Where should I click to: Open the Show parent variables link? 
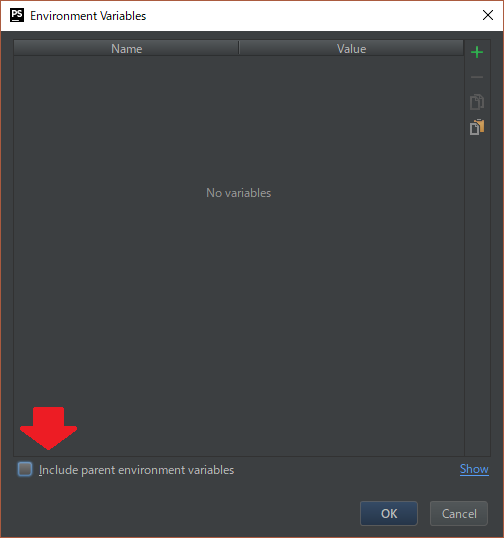[x=474, y=469]
